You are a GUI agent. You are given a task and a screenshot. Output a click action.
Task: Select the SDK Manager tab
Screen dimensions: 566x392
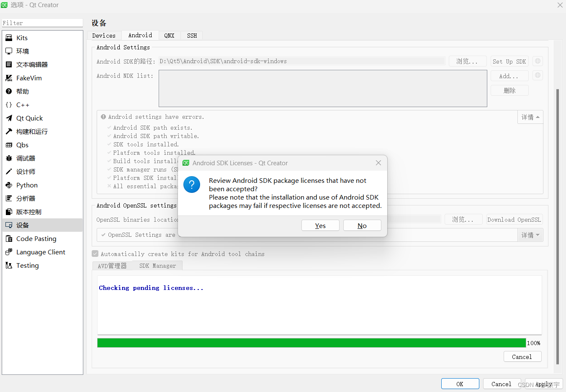pyautogui.click(x=157, y=266)
